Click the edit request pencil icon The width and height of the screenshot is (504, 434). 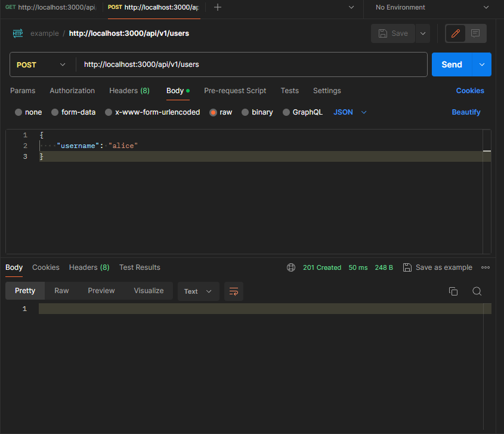(455, 33)
